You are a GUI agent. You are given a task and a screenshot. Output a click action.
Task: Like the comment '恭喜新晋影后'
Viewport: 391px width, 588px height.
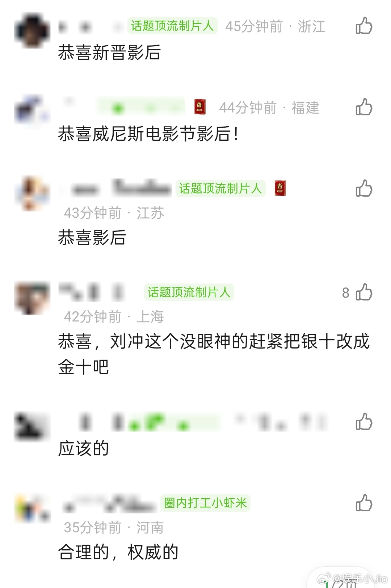tap(364, 26)
